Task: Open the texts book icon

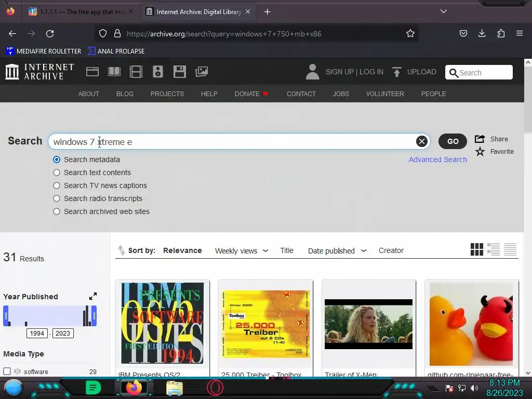Action: click(x=114, y=72)
